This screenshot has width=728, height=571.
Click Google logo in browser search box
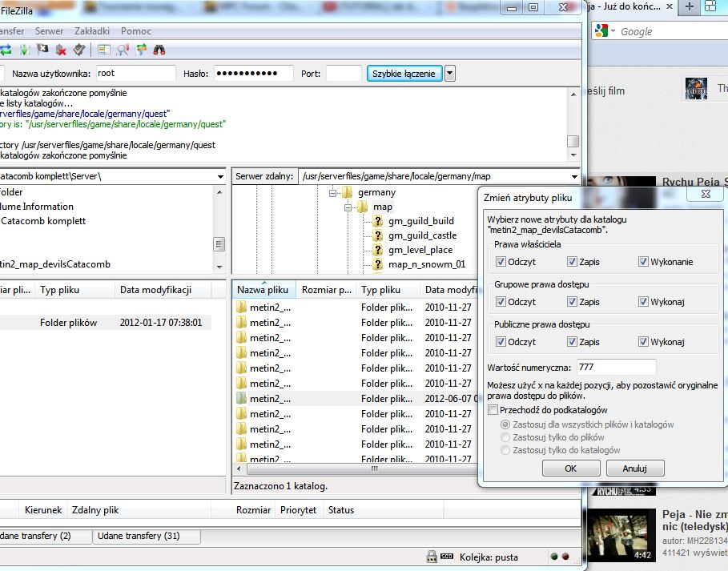coord(601,31)
